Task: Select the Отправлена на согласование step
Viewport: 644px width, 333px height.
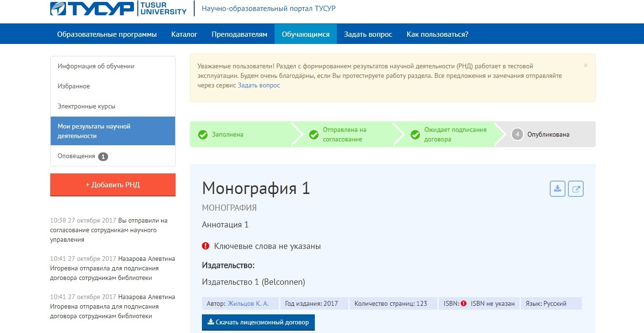Action: (x=344, y=134)
